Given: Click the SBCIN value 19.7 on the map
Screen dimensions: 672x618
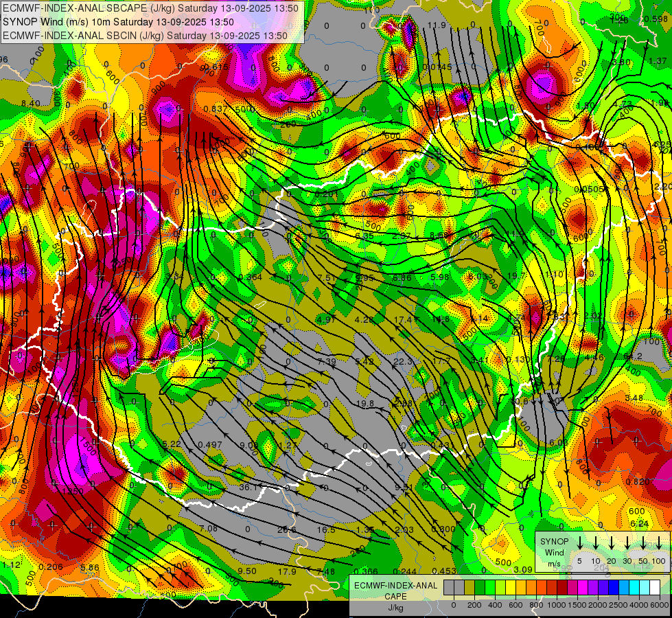Looking at the screenshot, I should pyautogui.click(x=516, y=276).
